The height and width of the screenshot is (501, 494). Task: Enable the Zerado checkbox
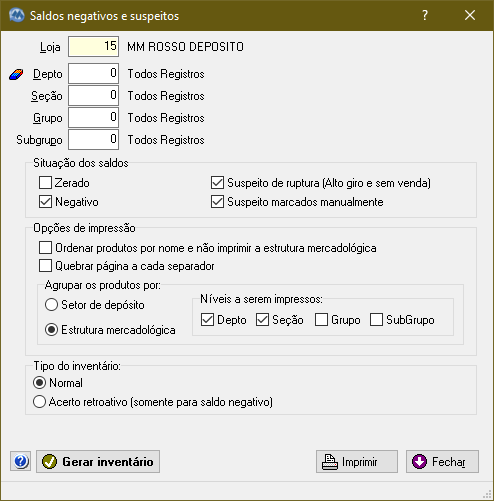[x=45, y=183]
